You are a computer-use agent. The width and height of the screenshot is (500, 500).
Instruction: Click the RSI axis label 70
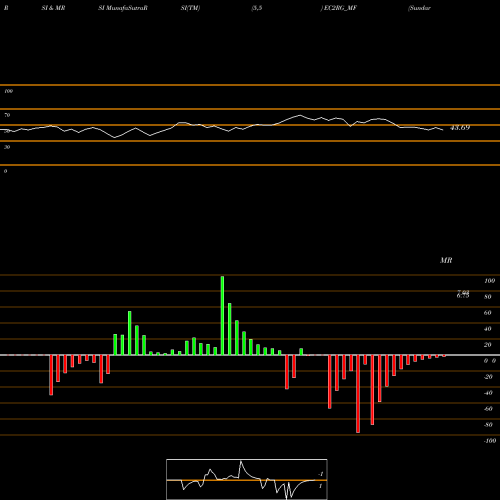pos(7,115)
